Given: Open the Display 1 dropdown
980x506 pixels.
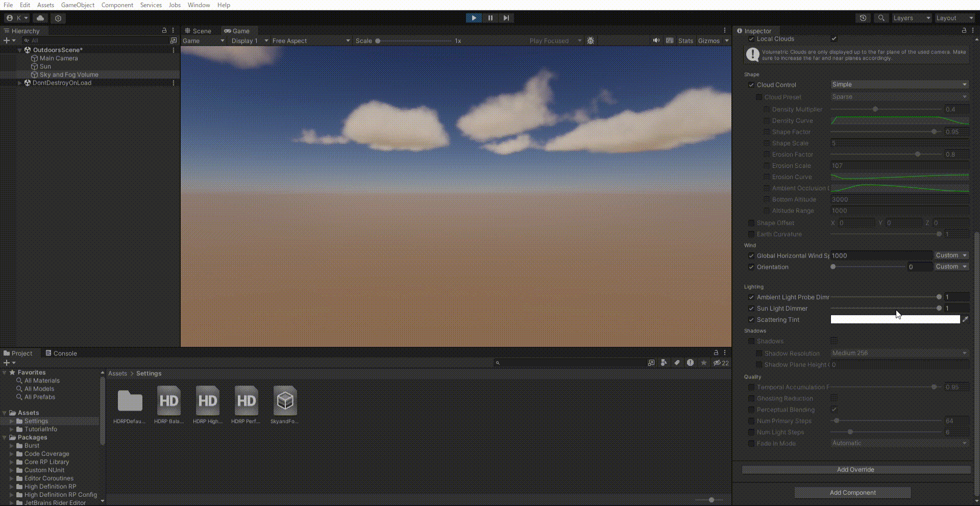Looking at the screenshot, I should tap(249, 41).
